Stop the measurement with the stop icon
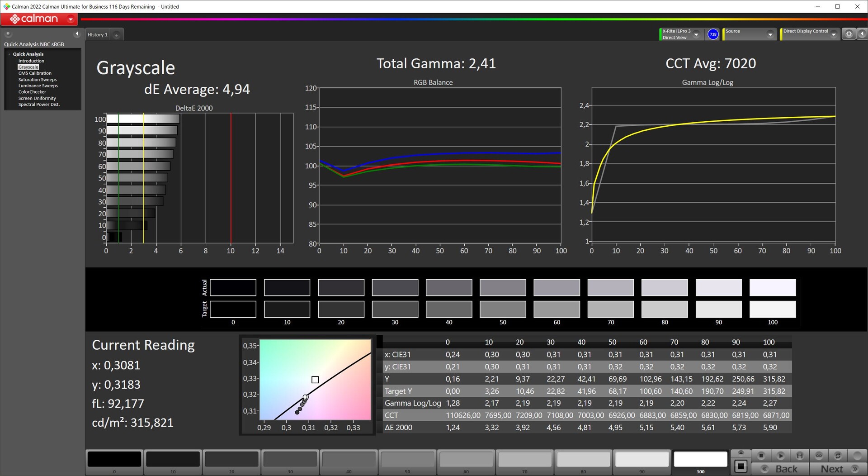 (x=761, y=455)
